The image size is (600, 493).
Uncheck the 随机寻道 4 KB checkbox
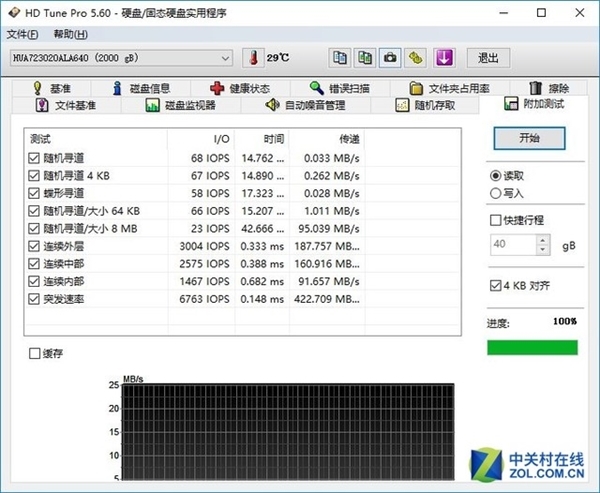click(34, 176)
